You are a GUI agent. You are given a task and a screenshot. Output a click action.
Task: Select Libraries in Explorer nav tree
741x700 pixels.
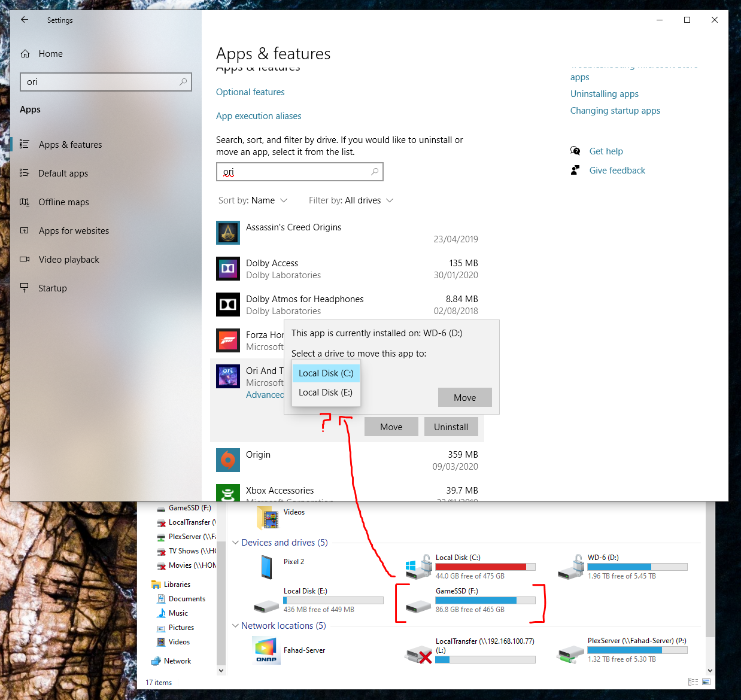171,585
